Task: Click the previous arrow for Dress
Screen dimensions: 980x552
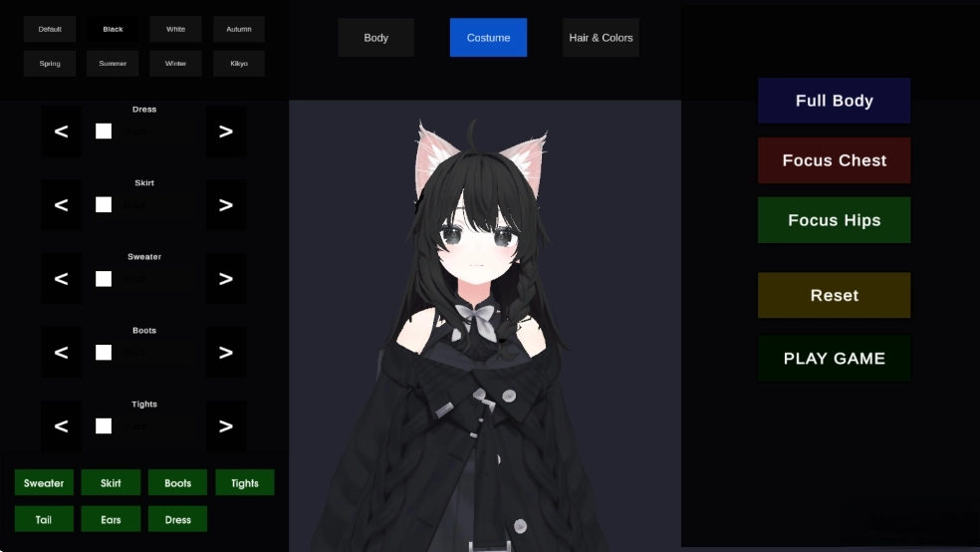Action: (x=61, y=132)
